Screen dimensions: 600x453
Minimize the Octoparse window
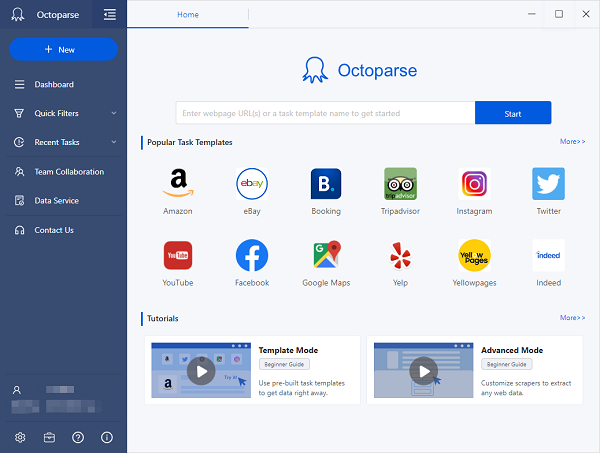532,14
